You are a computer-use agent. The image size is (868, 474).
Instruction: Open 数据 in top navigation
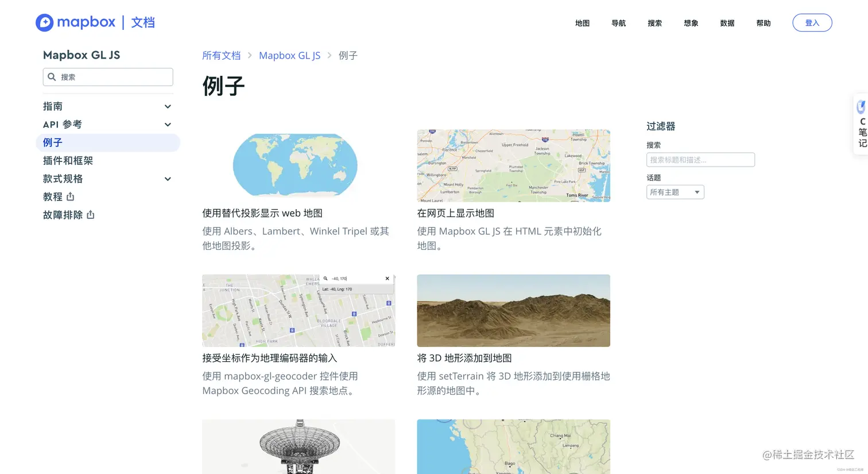coord(727,23)
